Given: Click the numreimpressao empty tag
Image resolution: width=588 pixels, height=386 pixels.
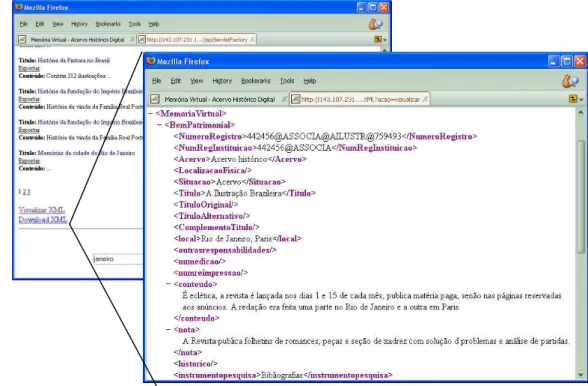Looking at the screenshot, I should coord(211,273).
